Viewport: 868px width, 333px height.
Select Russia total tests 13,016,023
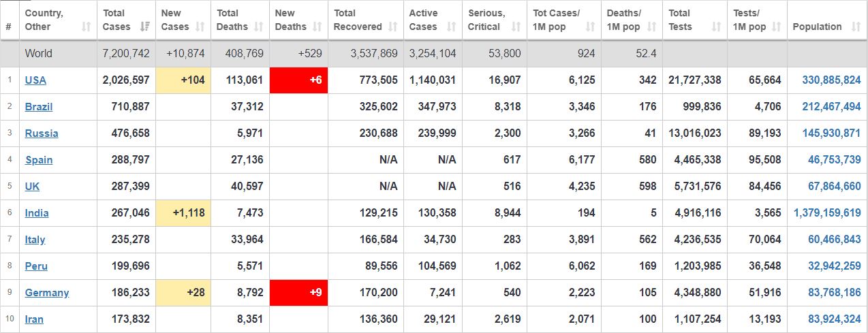695,133
